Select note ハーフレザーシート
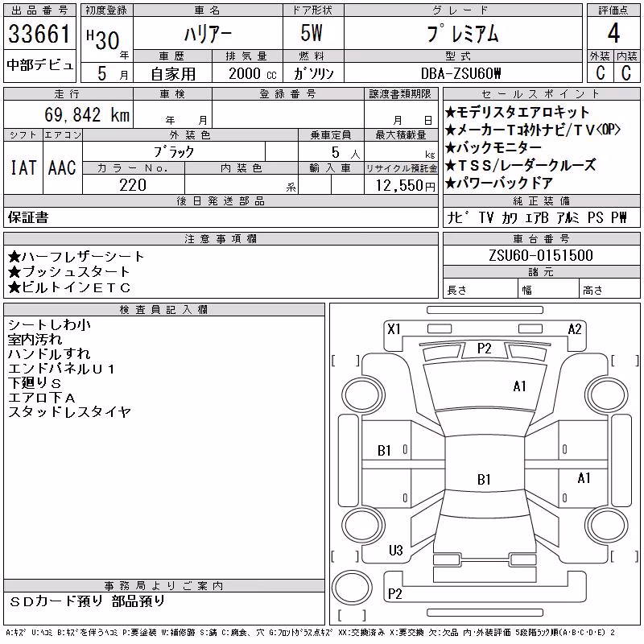This screenshot has height=644, width=644. 76,257
